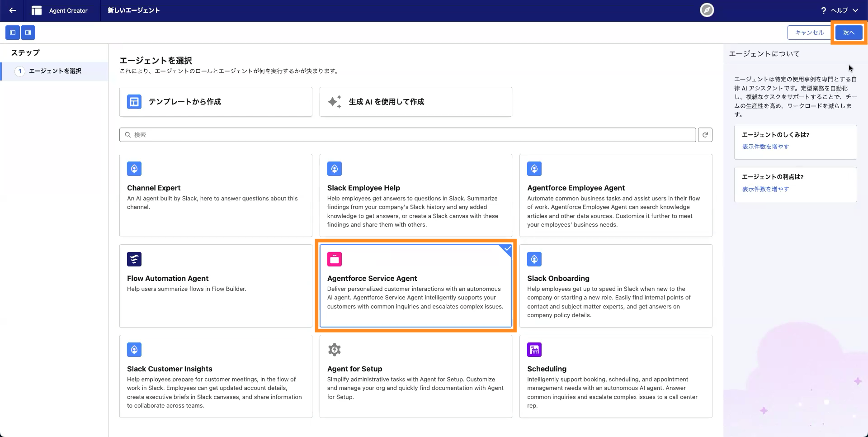This screenshot has width=868, height=437.
Task: Expand 表示件数を増やす under エージェントの利点は?
Action: click(x=765, y=189)
